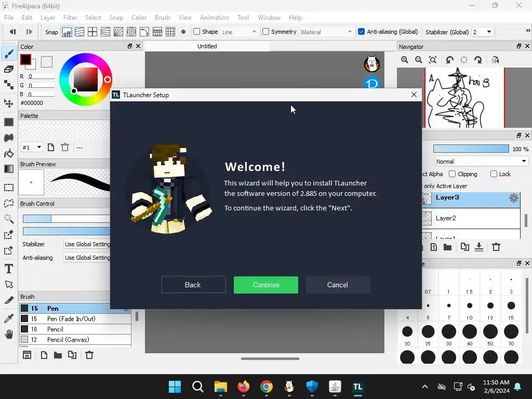Flip the view in Navigator

[x=495, y=60]
